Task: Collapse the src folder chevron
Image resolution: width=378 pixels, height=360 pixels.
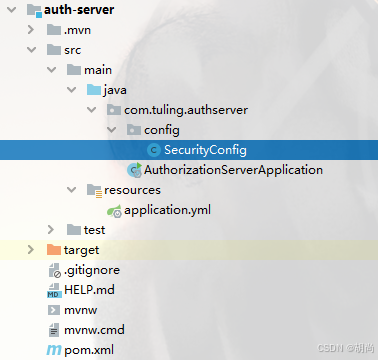Action: pos(32,50)
